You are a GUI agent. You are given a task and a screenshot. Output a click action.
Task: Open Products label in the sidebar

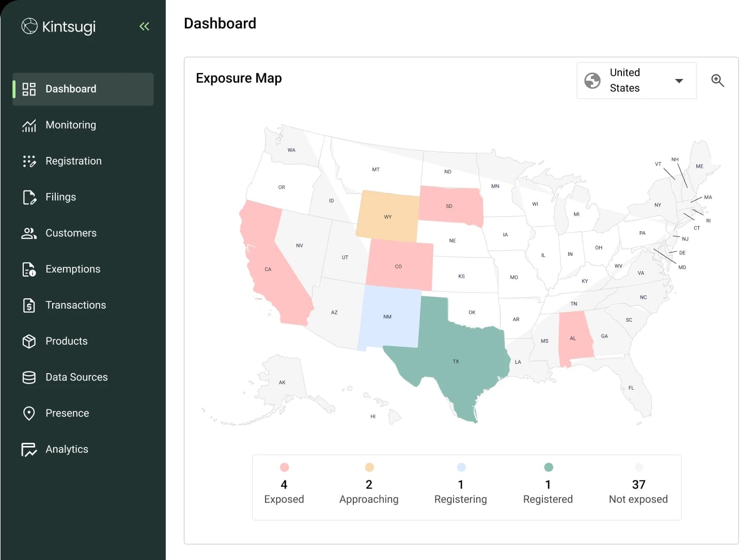pos(66,341)
